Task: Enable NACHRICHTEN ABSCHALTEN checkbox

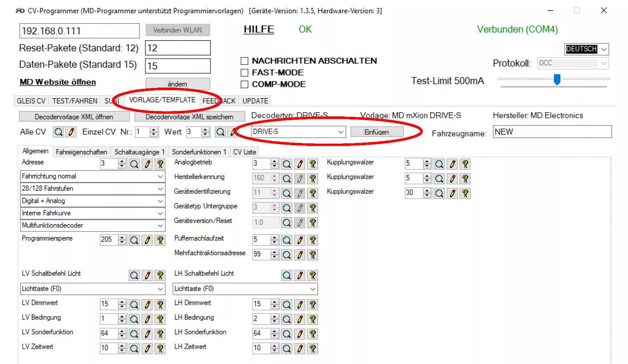Action: click(245, 61)
